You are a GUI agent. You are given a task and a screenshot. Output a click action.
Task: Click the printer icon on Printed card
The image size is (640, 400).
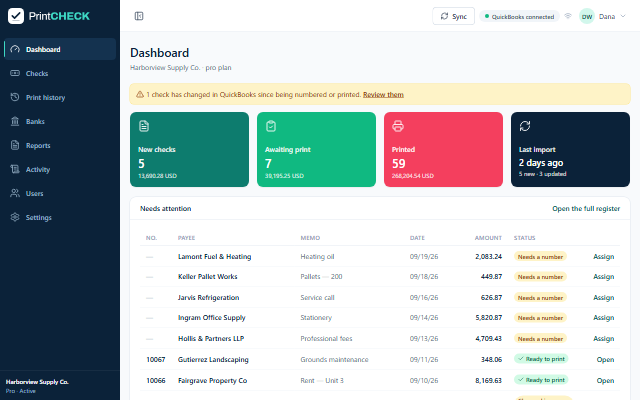click(x=398, y=126)
